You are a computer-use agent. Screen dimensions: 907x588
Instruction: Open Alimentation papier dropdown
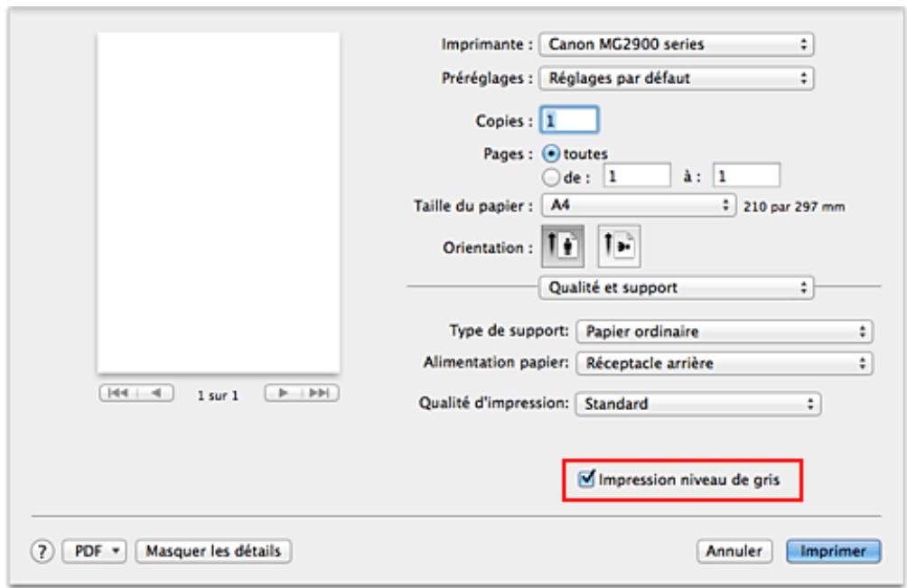pos(725,363)
